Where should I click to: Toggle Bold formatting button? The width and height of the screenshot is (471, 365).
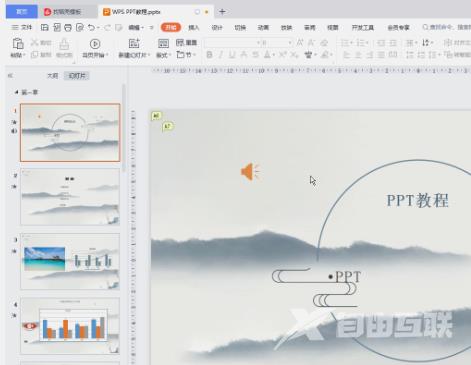coord(209,54)
